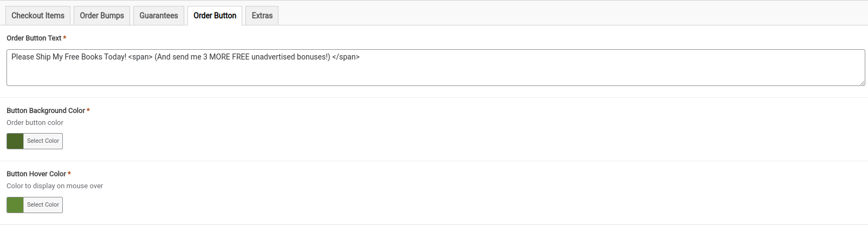The width and height of the screenshot is (868, 225).
Task: Click the "Order button color" description text
Action: tap(35, 123)
